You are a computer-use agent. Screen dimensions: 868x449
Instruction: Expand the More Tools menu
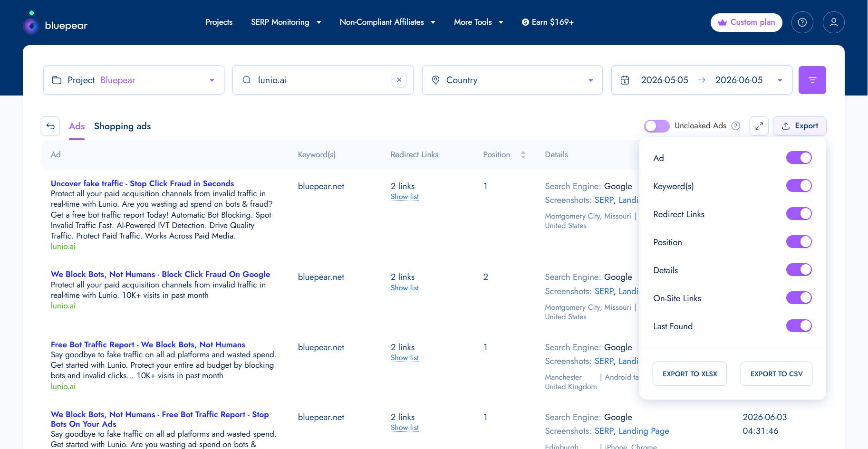tap(479, 22)
